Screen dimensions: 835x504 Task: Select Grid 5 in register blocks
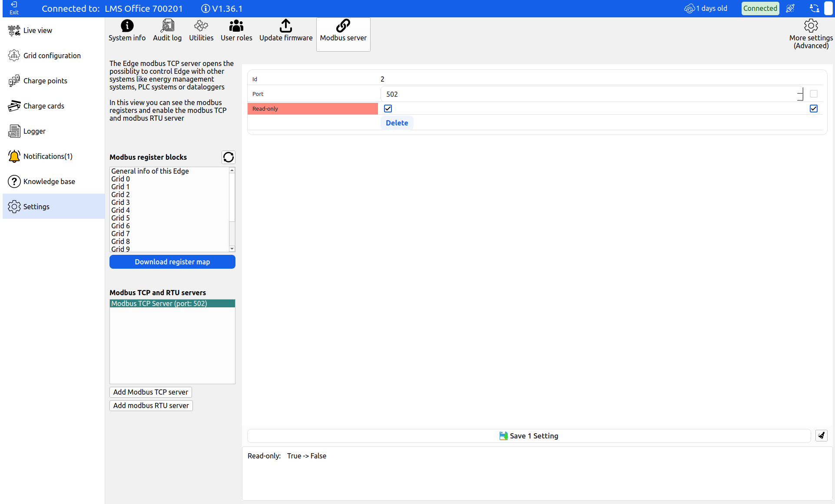[169, 218]
